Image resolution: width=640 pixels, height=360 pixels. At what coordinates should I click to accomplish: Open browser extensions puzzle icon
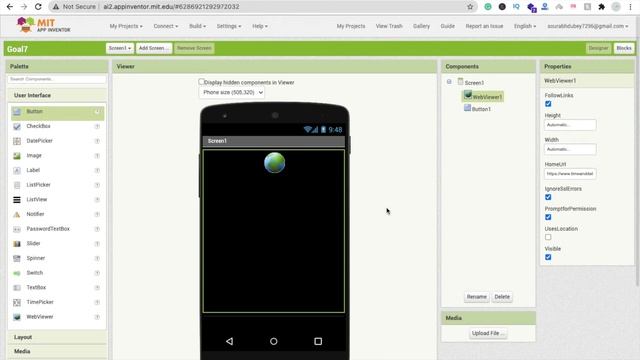pyautogui.click(x=601, y=7)
